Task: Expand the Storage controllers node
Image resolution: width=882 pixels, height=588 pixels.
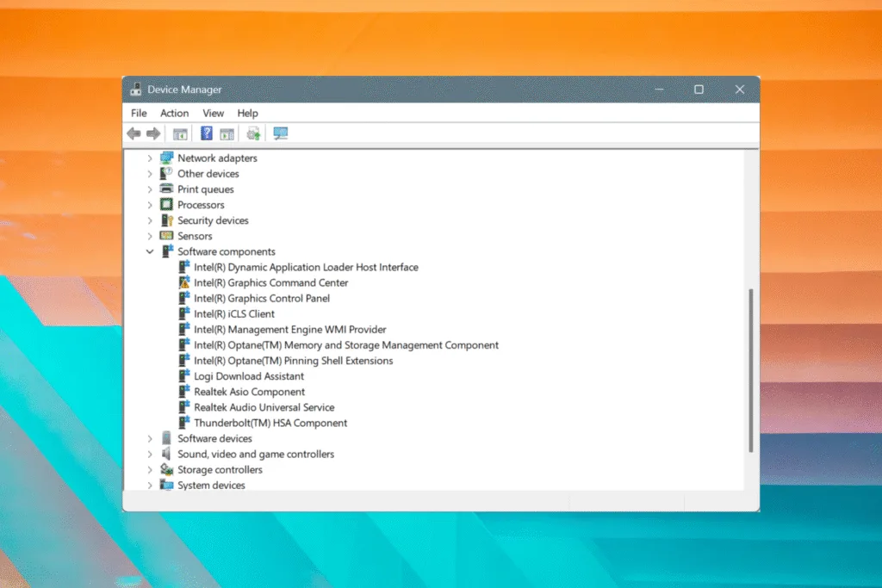Action: (x=150, y=469)
